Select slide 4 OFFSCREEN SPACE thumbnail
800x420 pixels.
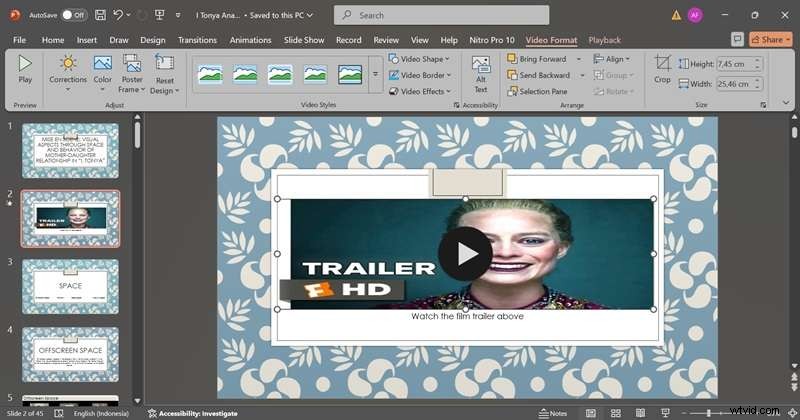point(70,355)
